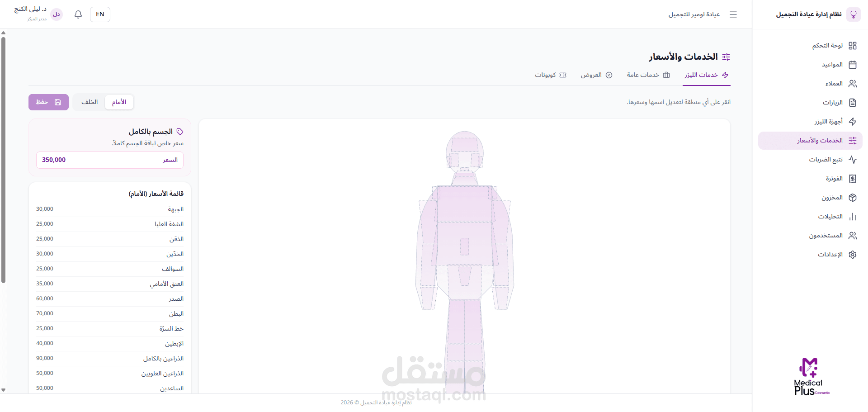Click the الإبطين price row
The width and height of the screenshot is (868, 412).
(110, 344)
